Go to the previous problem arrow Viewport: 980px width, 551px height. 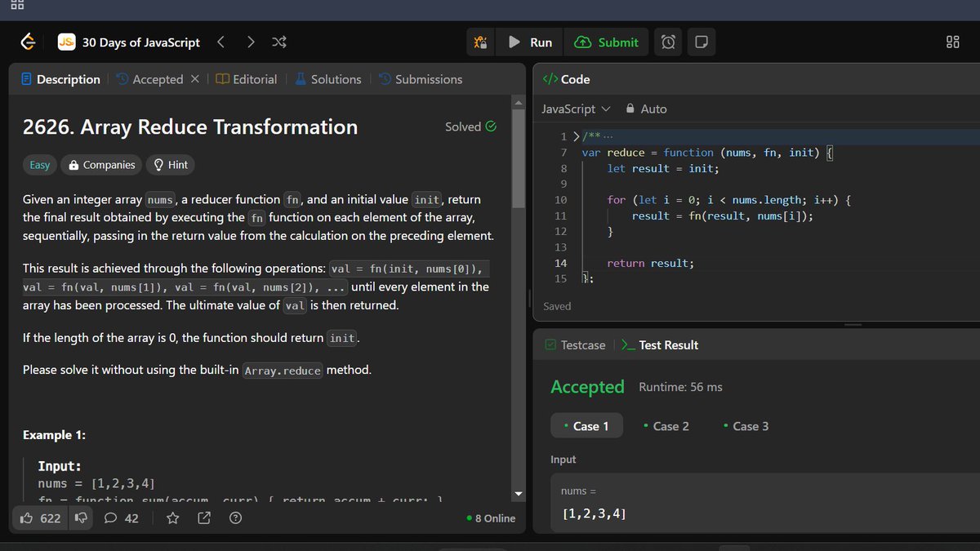coord(221,42)
